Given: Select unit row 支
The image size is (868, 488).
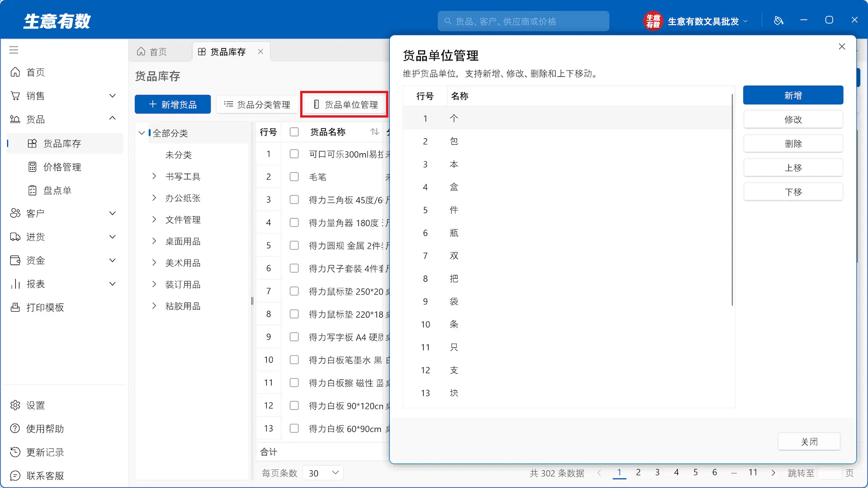Looking at the screenshot, I should pyautogui.click(x=567, y=370).
